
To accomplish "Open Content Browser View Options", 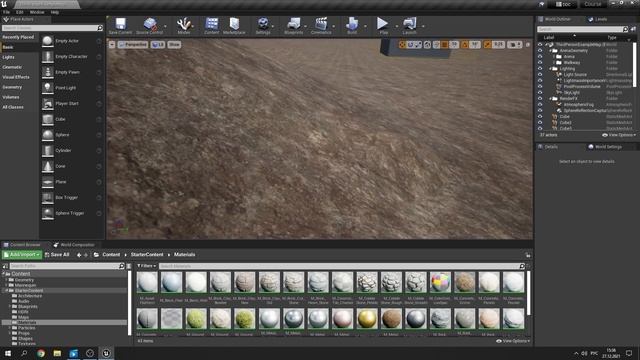I will point(513,341).
